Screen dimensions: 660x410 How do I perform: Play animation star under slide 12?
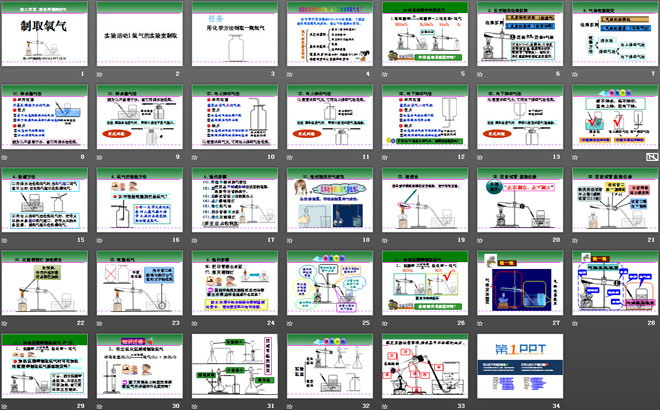(x=385, y=157)
